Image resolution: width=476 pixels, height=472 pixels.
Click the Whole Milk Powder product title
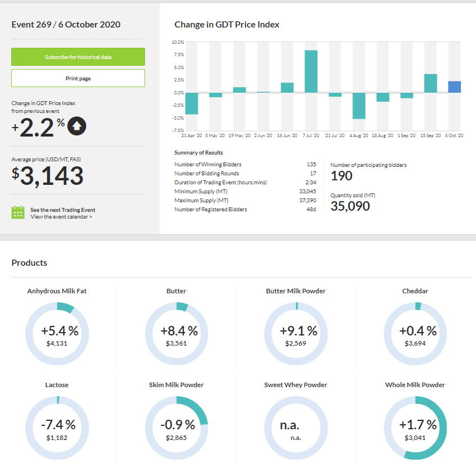(x=415, y=385)
